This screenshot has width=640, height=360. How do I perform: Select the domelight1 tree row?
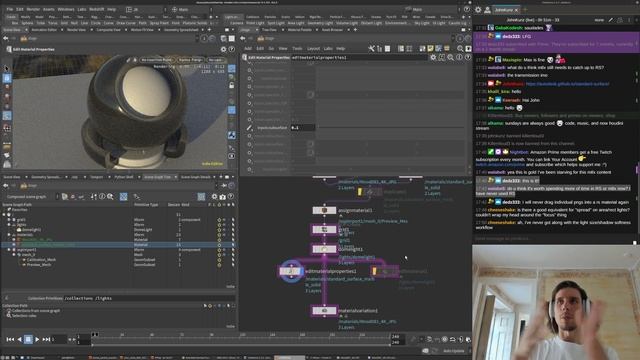(118, 230)
